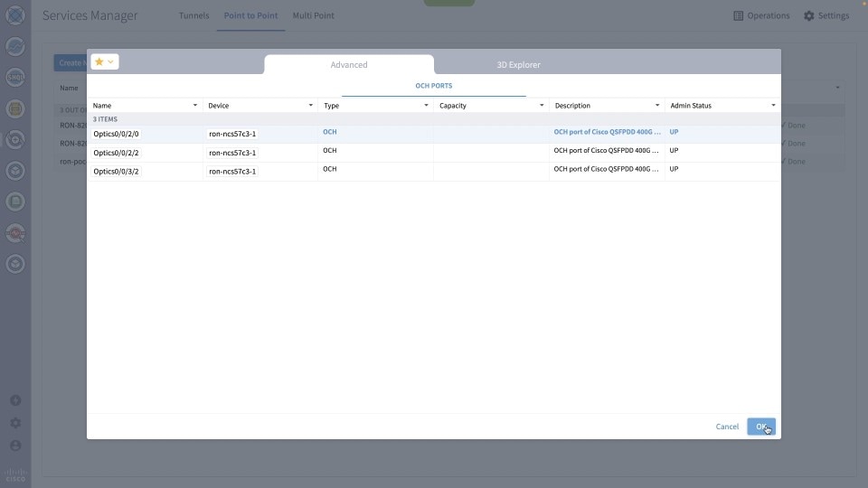Select the OCH PORTS sub-tab
Viewport: 868px width, 488px height.
433,86
